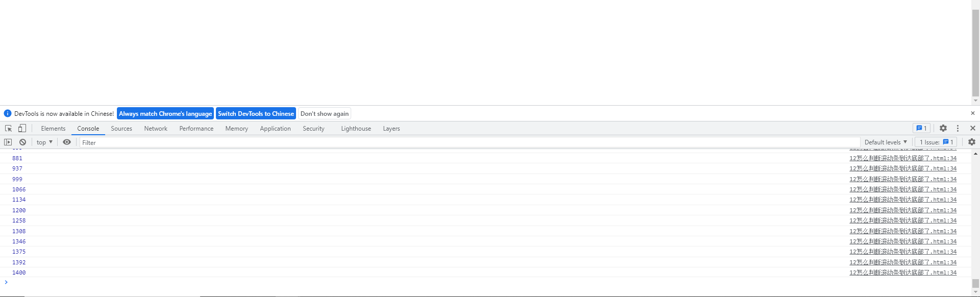Open source link for log value 1200
The image size is (980, 297).
click(903, 210)
